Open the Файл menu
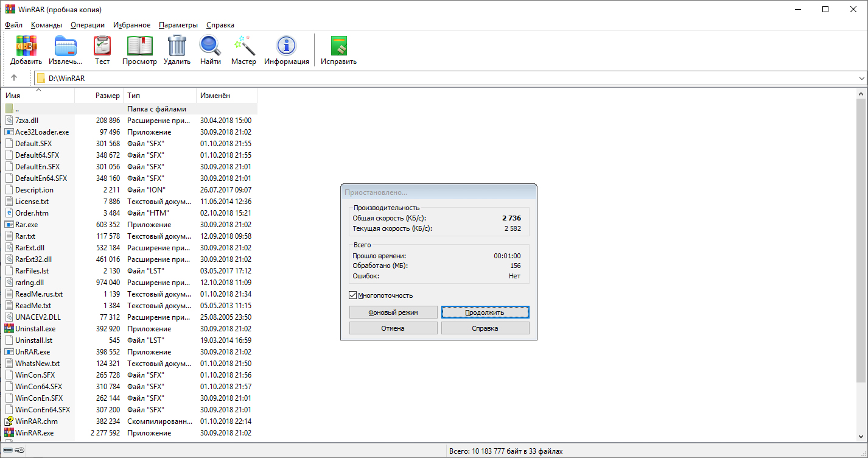The height and width of the screenshot is (458, 868). (x=13, y=25)
